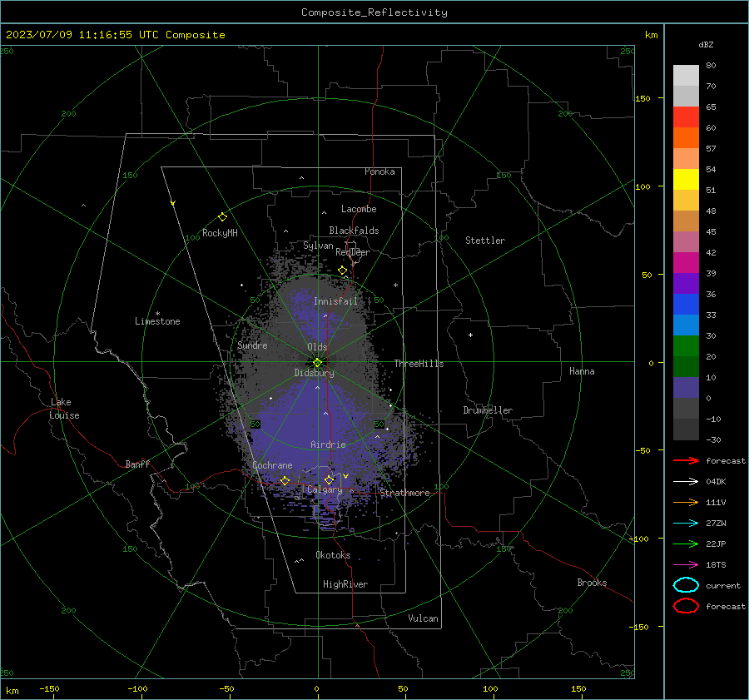Select the slate-purple 0-10 dBZ swatch

pyautogui.click(x=686, y=388)
